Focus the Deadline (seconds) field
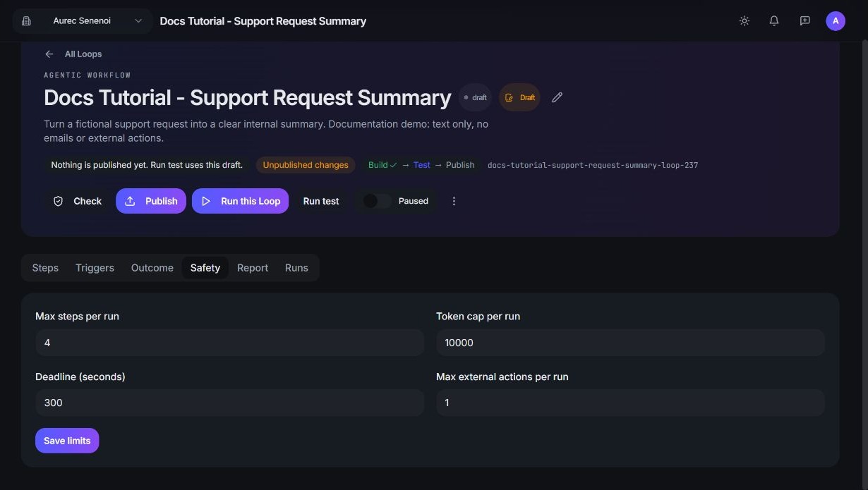Image resolution: width=868 pixels, height=490 pixels. tap(229, 403)
